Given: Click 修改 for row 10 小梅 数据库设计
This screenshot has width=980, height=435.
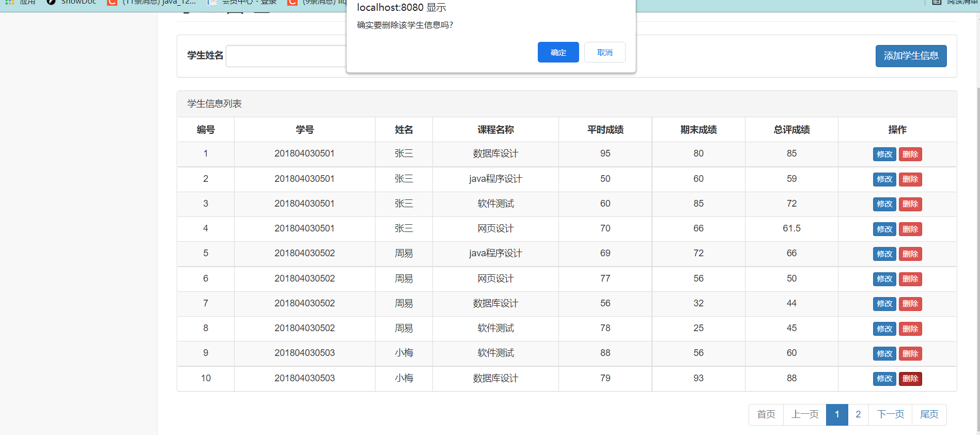Looking at the screenshot, I should point(884,379).
